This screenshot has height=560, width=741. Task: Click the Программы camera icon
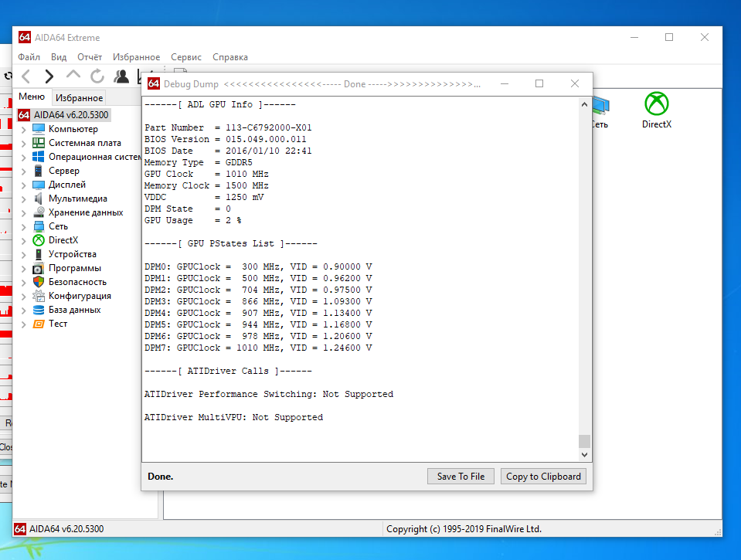coord(39,269)
